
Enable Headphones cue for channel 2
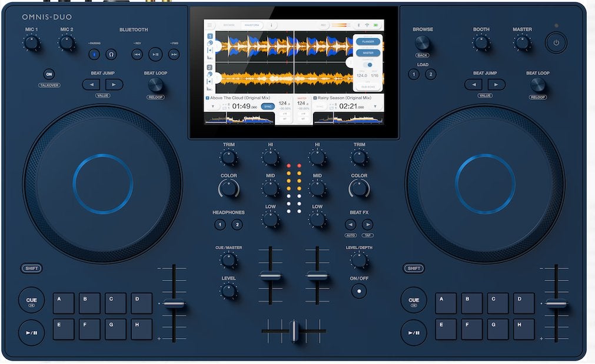237,225
